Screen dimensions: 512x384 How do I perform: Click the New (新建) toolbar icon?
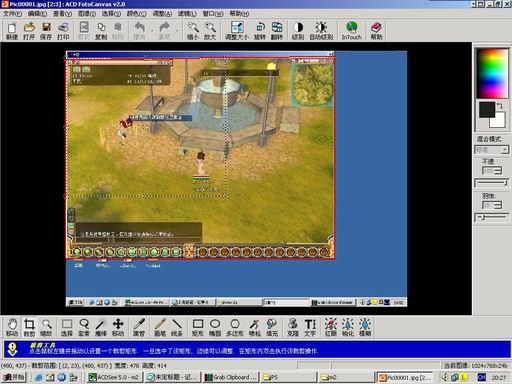(12, 30)
